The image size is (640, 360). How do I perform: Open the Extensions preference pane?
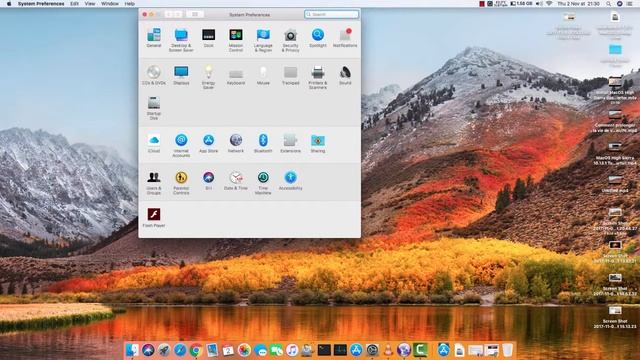[291, 143]
